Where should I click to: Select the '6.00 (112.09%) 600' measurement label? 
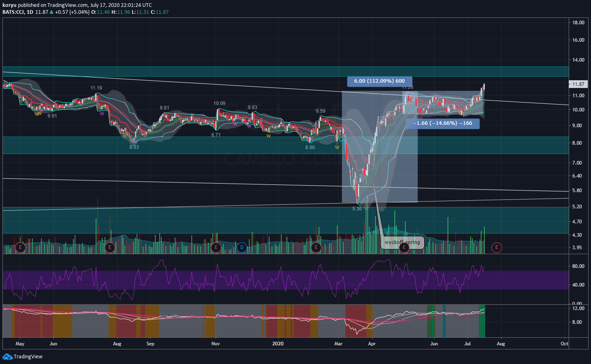379,81
